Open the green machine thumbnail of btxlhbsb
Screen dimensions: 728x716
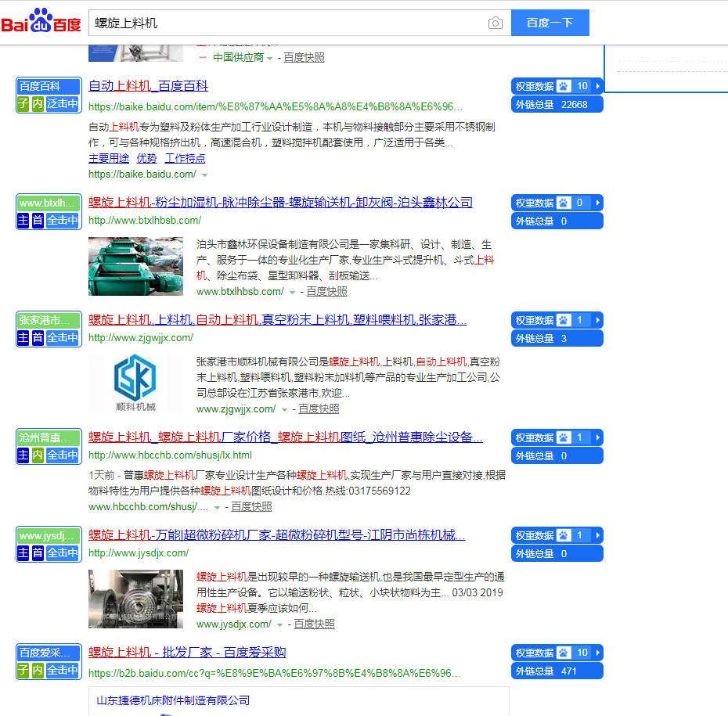click(135, 266)
